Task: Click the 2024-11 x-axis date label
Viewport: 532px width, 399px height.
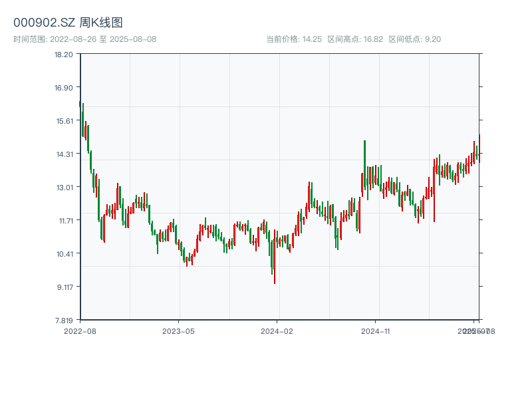Action: tap(376, 331)
